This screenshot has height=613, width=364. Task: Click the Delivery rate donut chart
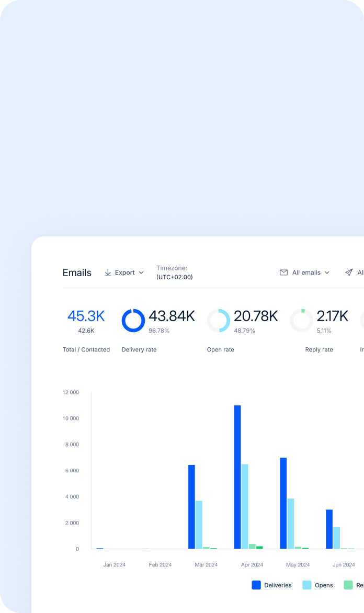click(133, 321)
